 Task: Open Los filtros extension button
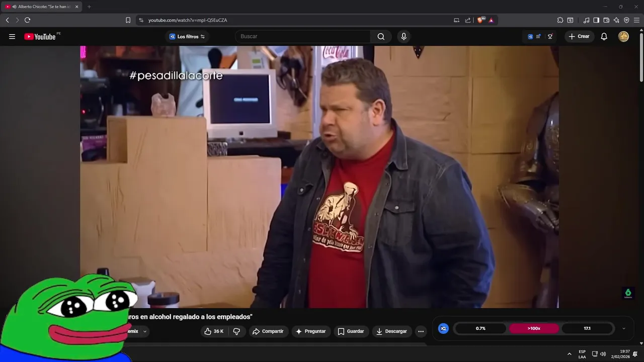pyautogui.click(x=187, y=36)
